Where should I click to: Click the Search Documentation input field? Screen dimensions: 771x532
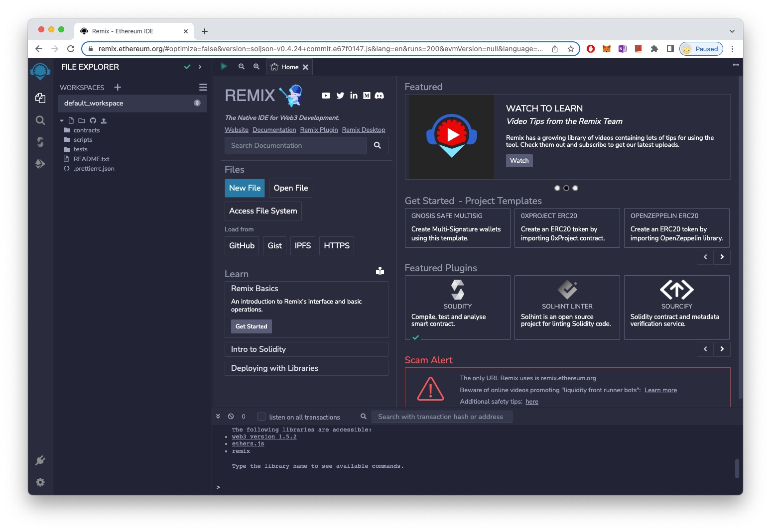click(x=296, y=145)
